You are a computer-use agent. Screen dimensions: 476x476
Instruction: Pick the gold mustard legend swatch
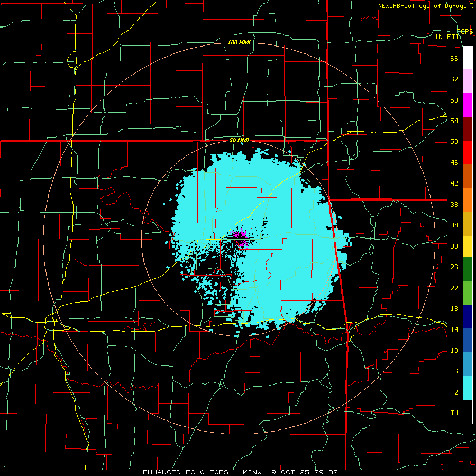[x=467, y=224]
